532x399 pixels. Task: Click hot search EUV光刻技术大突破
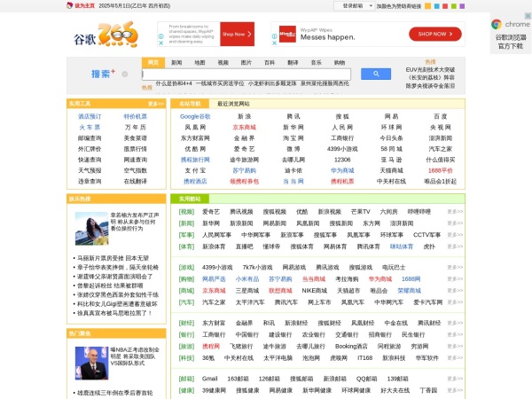click(430, 69)
